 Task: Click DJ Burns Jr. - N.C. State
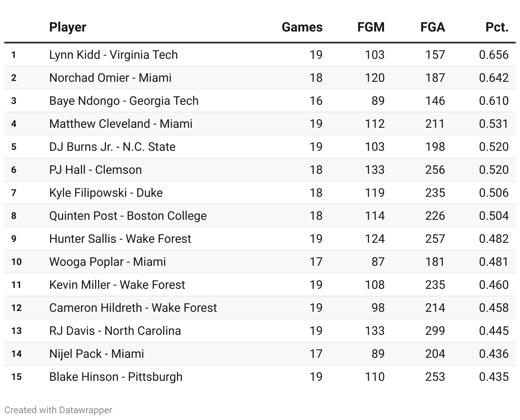(x=112, y=147)
